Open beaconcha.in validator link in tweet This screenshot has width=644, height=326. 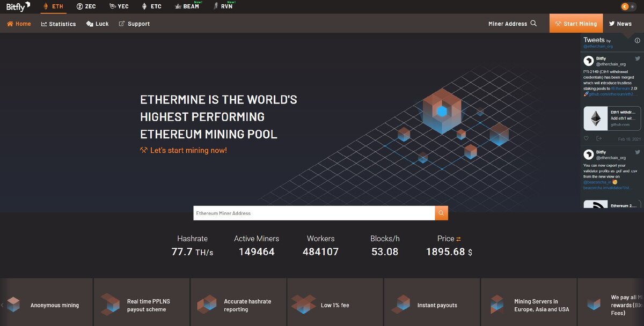(608, 188)
